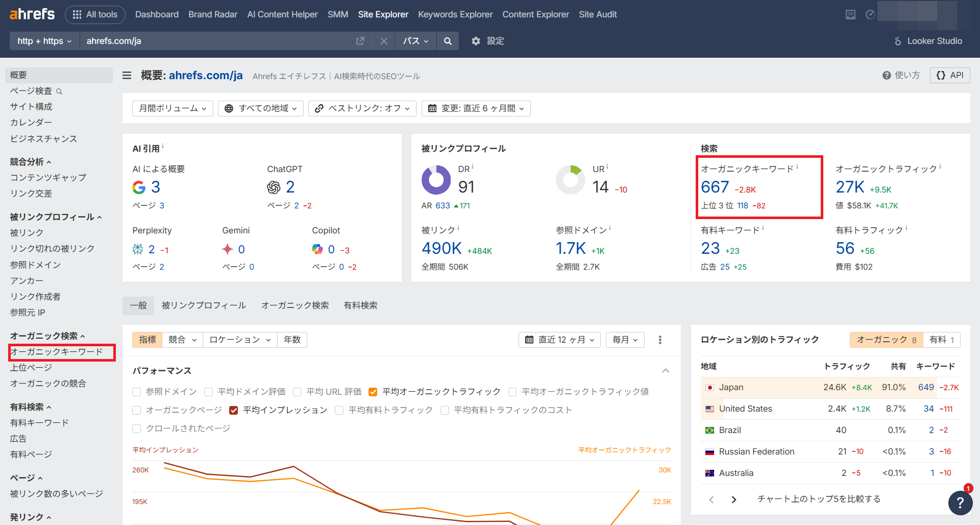Click the external link icon beside the URL
The image size is (980, 525).
pos(360,41)
